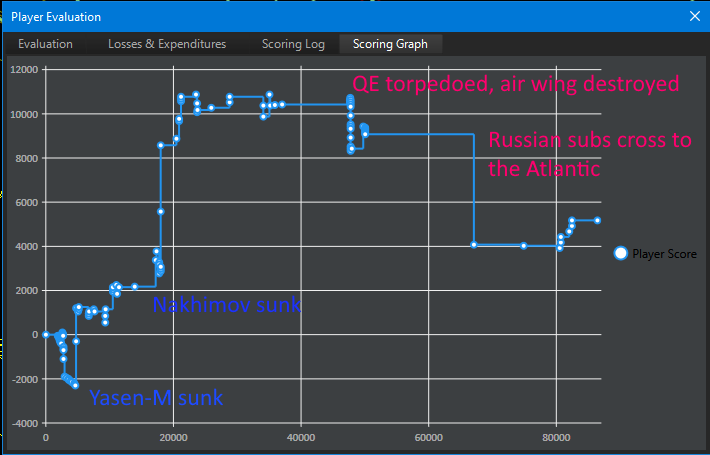The height and width of the screenshot is (455, 710).
Task: Select the Scoring Graph tab
Action: [x=390, y=44]
